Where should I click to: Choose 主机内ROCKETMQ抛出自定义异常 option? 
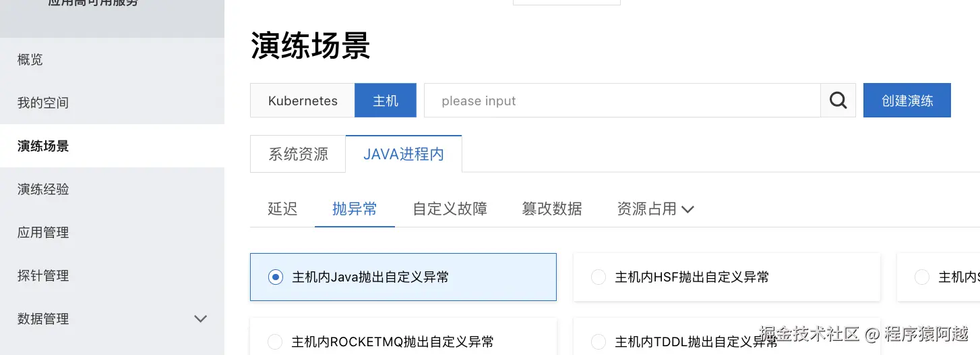(275, 342)
